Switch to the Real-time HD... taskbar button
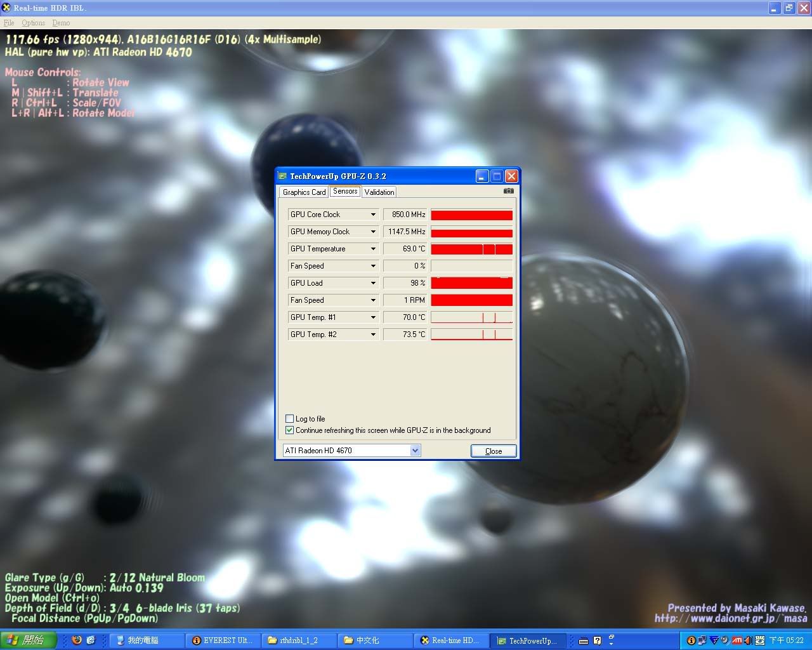The image size is (812, 650). pos(452,640)
